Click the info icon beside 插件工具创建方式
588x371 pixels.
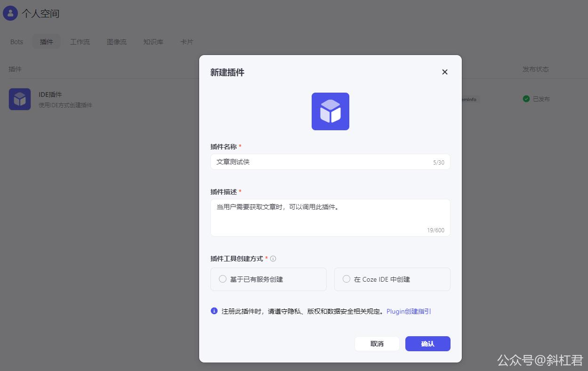tap(273, 259)
